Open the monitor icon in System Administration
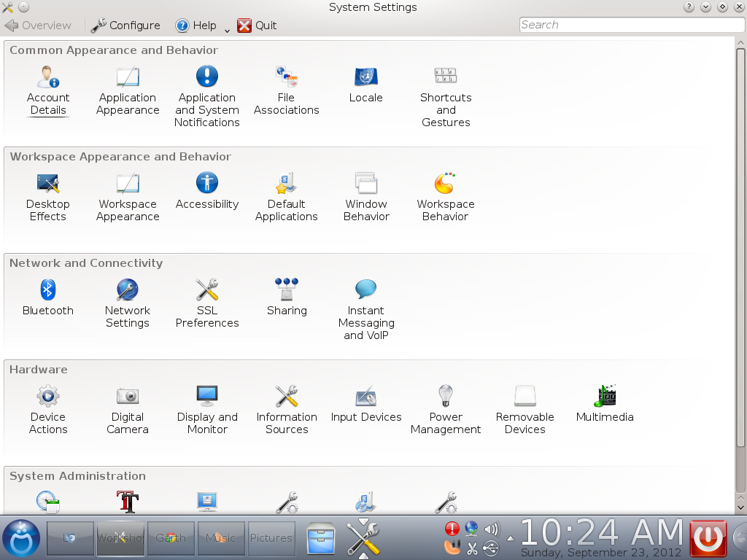Image resolution: width=747 pixels, height=560 pixels. click(x=206, y=502)
